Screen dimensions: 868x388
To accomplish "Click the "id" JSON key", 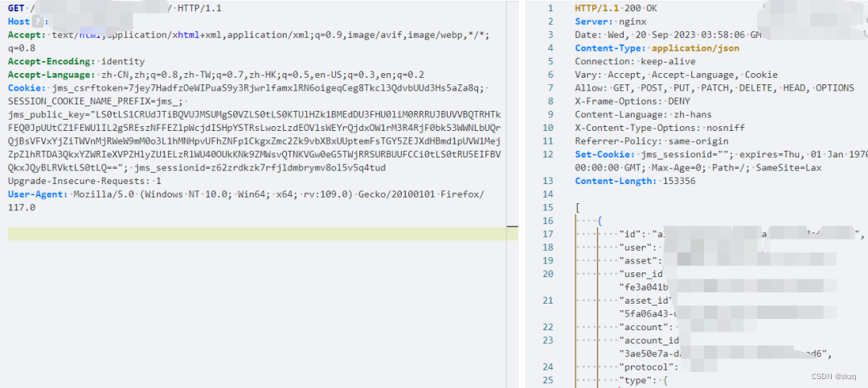I will point(629,234).
